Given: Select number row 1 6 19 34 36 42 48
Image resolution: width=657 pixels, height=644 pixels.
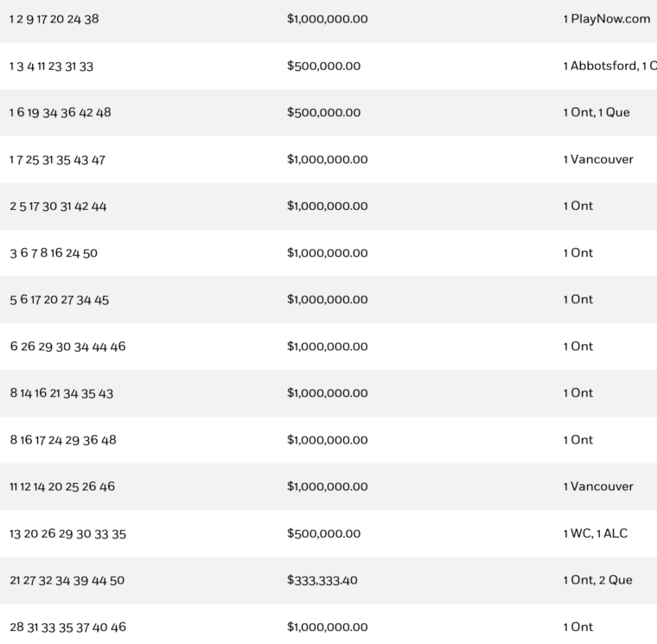Looking at the screenshot, I should (x=61, y=113).
